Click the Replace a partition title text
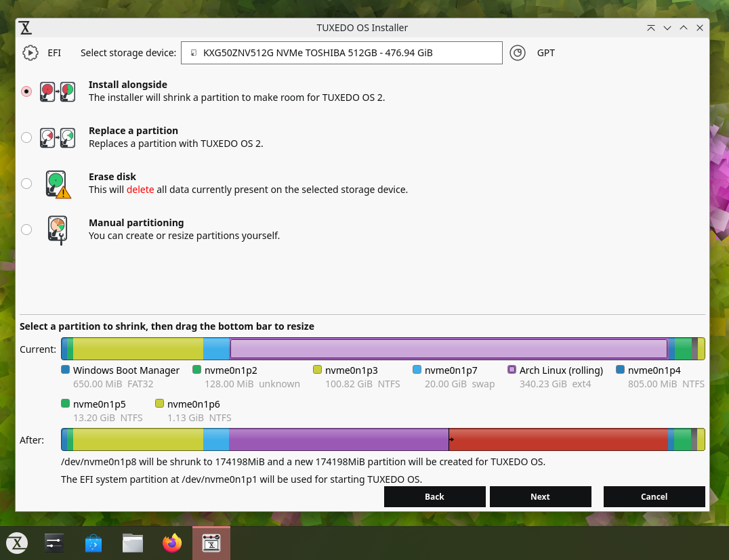 click(x=133, y=131)
